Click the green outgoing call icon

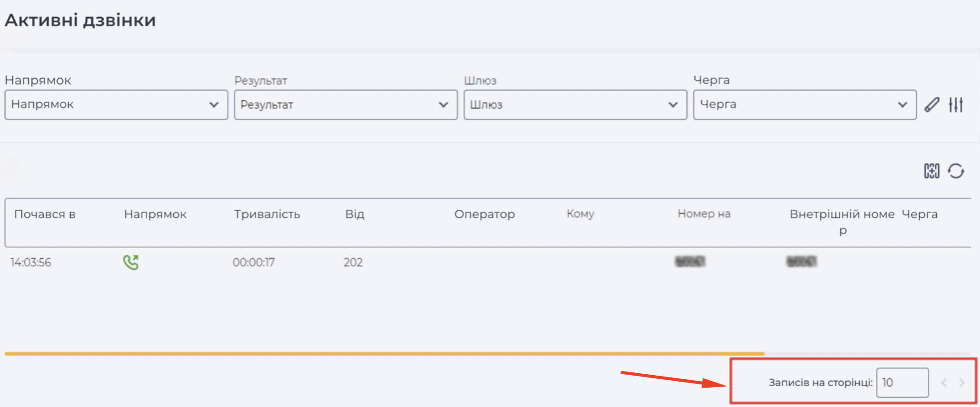point(131,262)
